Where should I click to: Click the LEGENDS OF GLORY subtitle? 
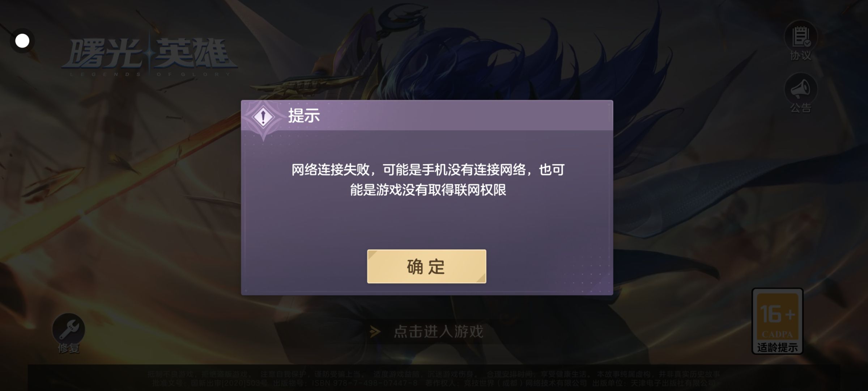(150, 74)
